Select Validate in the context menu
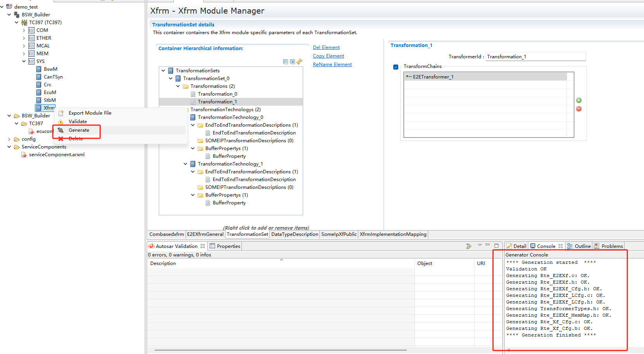The image size is (644, 354). (78, 122)
